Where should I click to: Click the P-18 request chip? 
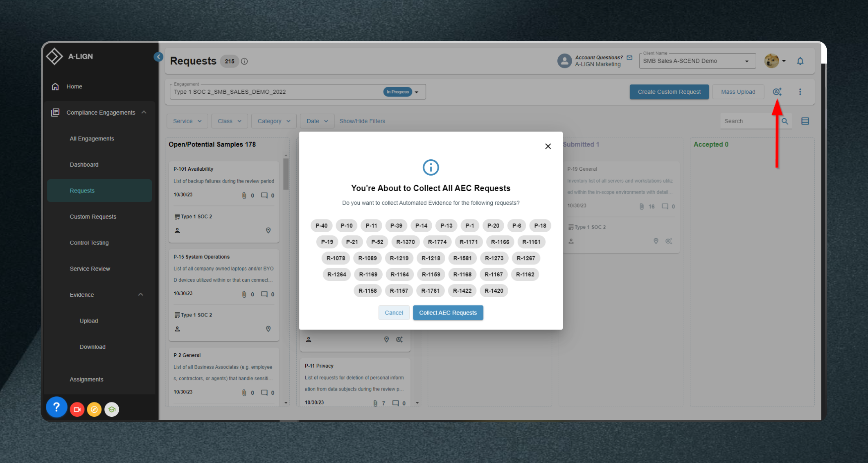tap(540, 226)
